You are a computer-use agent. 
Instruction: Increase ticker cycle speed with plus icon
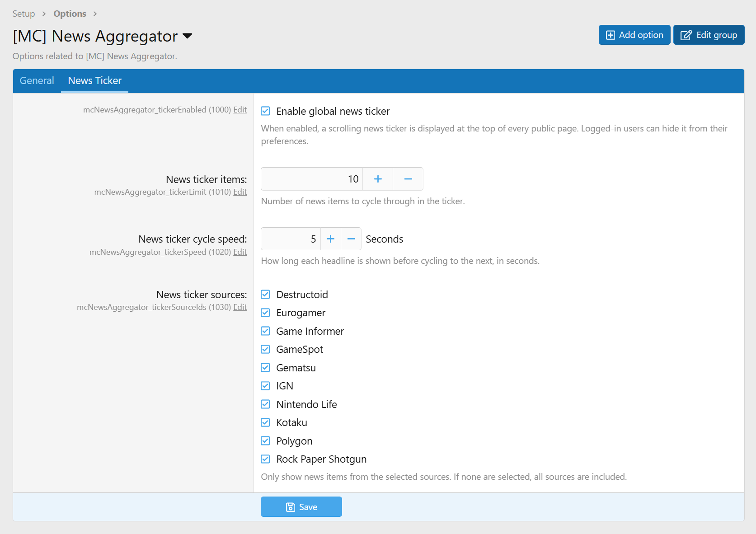click(331, 239)
